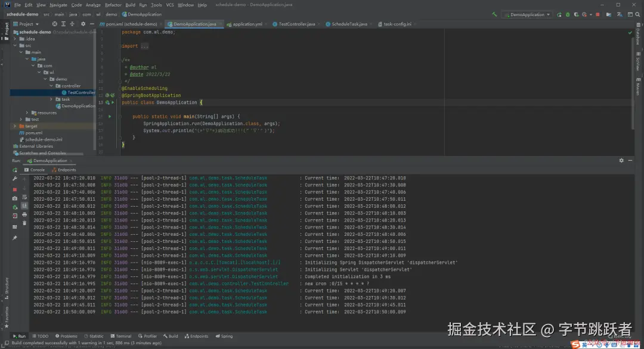Image resolution: width=644 pixels, height=349 pixels.
Task: Rerun DemoApplication from the Run panel
Action: (15, 170)
